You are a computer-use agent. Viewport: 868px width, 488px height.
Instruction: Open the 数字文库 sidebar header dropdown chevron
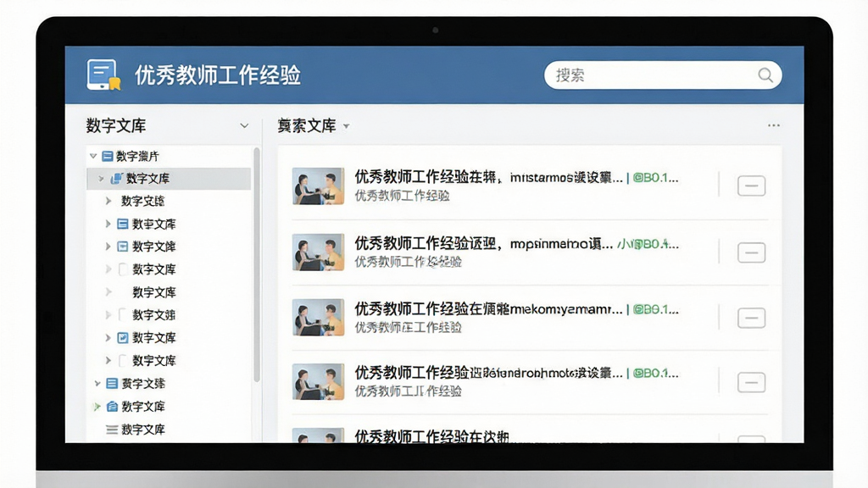(244, 125)
